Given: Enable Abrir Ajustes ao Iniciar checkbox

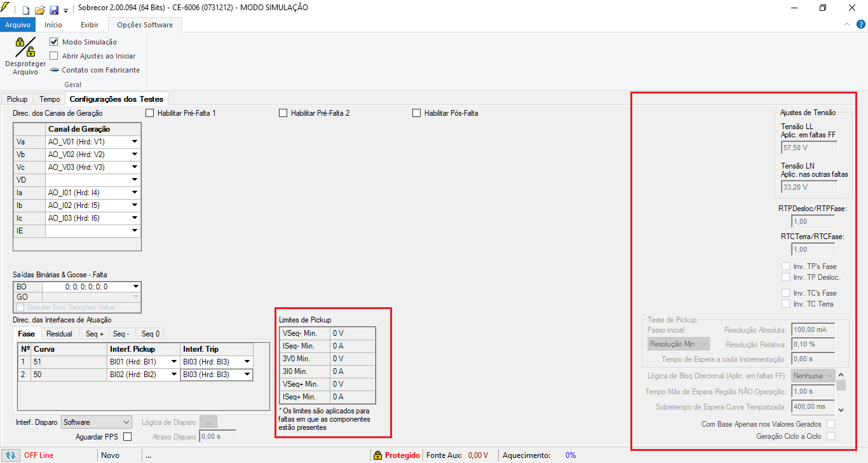Looking at the screenshot, I should point(54,56).
